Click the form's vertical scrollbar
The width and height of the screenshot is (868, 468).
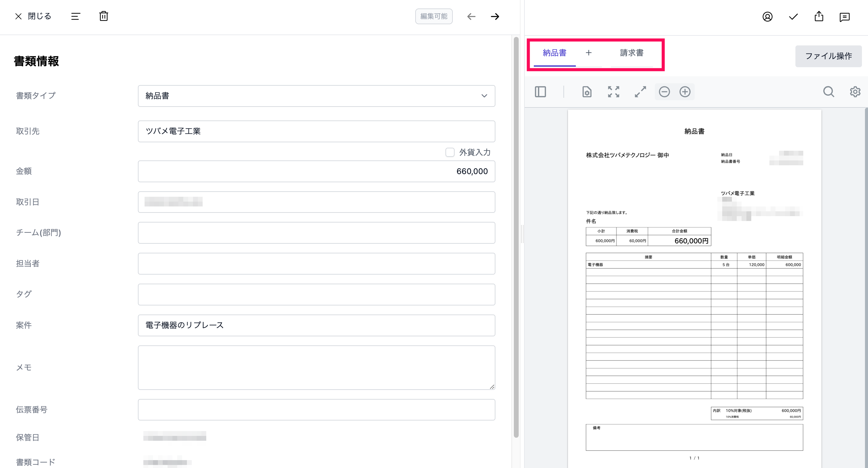point(516,238)
